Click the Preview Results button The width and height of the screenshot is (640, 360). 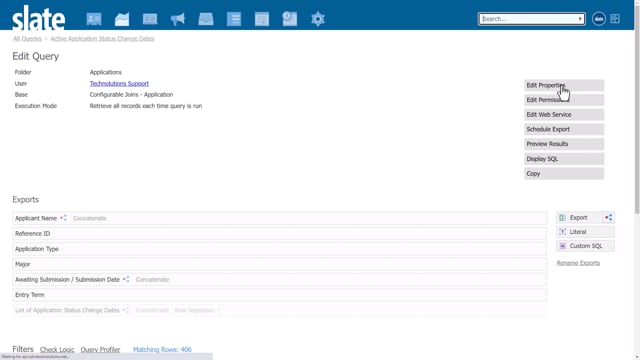564,144
